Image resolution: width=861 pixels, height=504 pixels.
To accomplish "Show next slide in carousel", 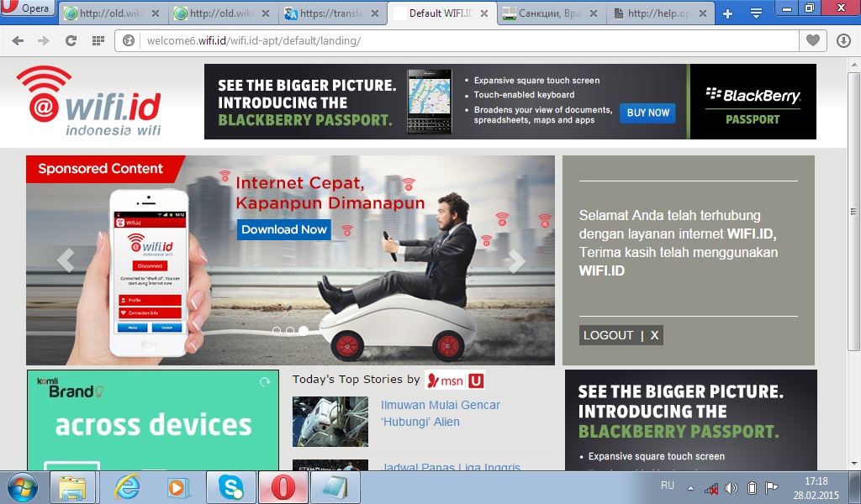I will coord(517,261).
